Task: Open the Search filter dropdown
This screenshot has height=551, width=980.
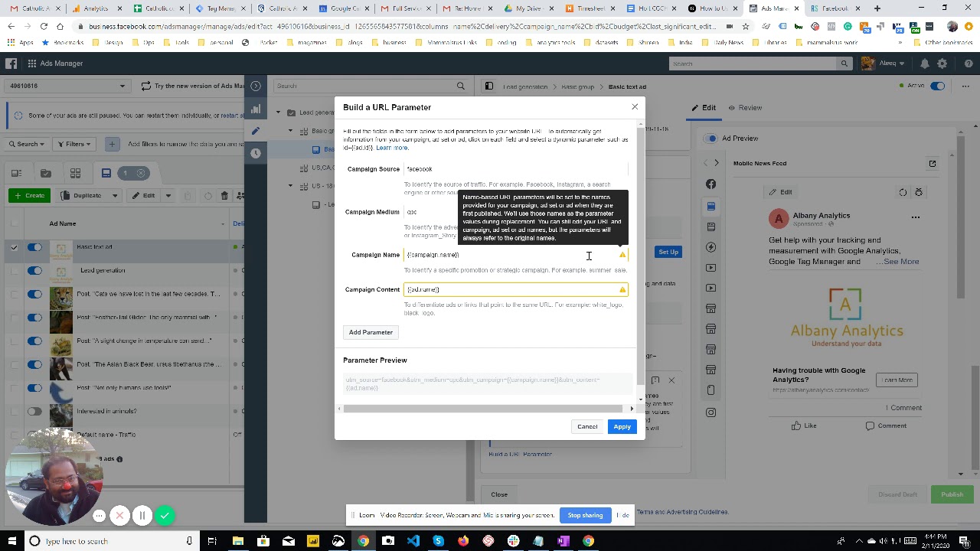Action: 28,144
